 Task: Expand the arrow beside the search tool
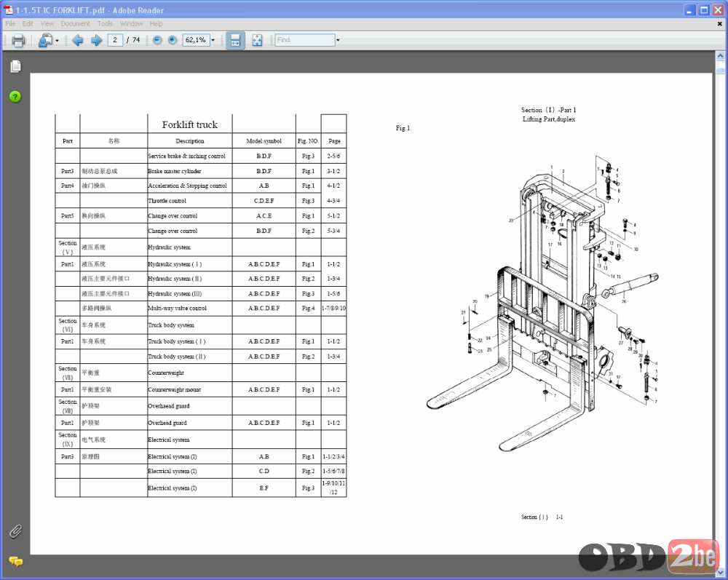(57, 41)
